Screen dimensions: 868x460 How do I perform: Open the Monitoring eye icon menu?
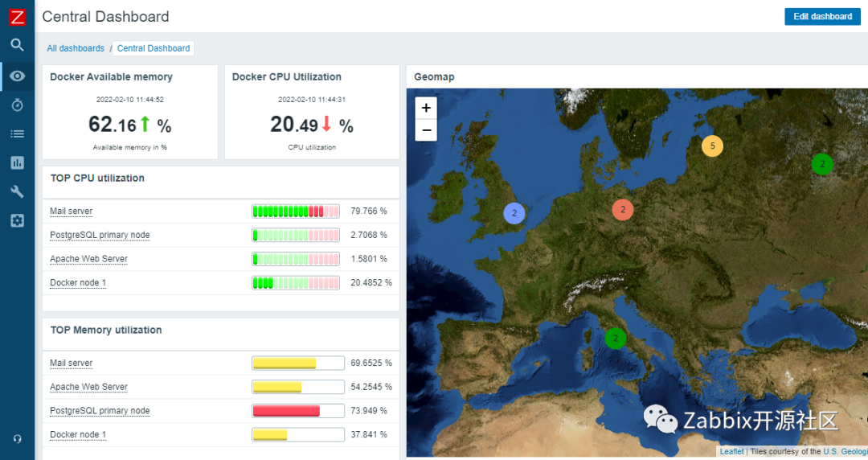[17, 76]
